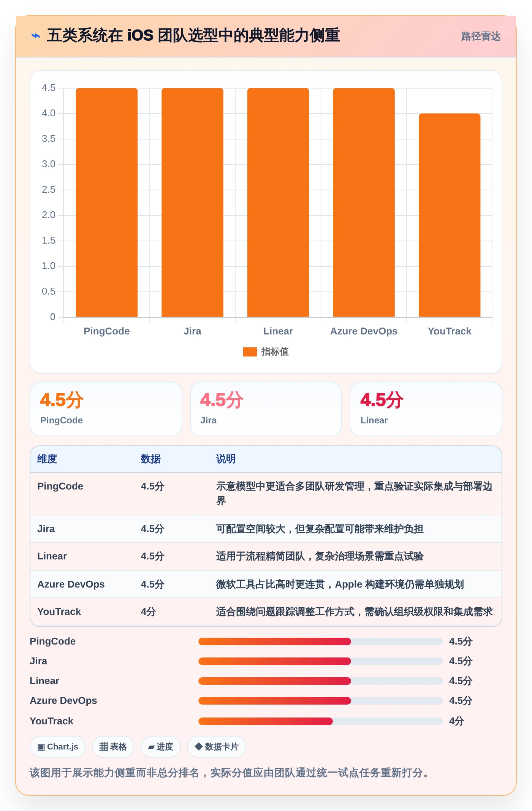This screenshot has width=532, height=811.
Task: Click the YouTrack bar in the chart
Action: (450, 215)
